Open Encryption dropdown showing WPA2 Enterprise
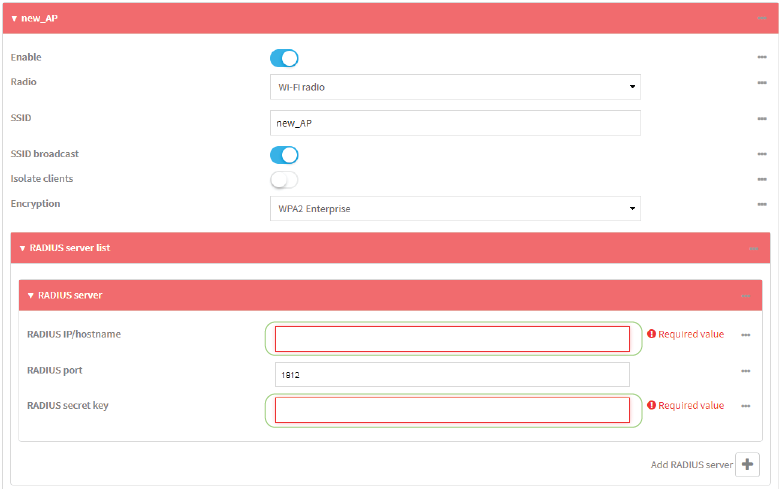This screenshot has width=783, height=489. (455, 208)
